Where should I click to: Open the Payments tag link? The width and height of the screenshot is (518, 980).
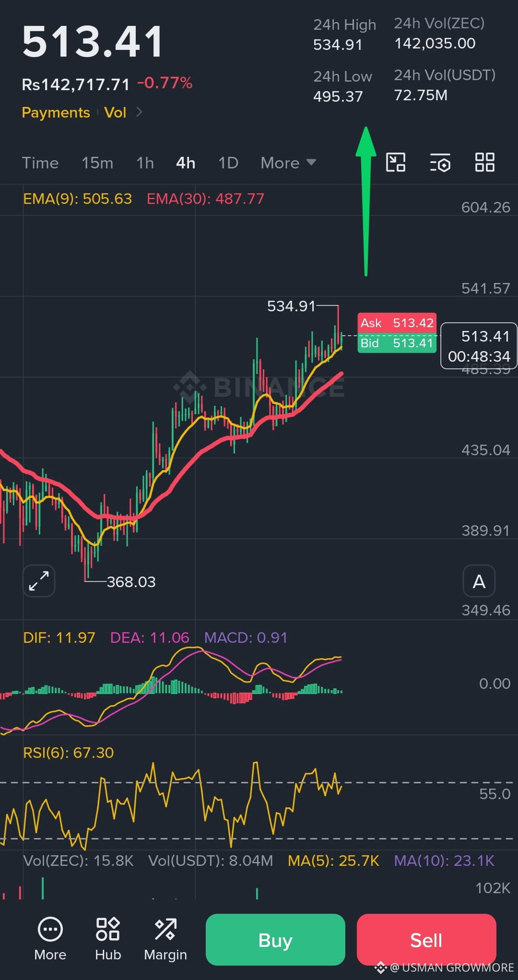coord(56,112)
